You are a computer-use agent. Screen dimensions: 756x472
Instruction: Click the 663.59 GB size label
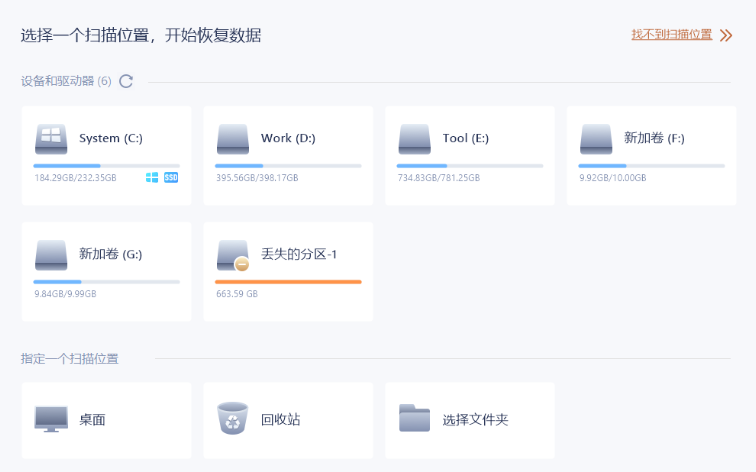tap(237, 294)
